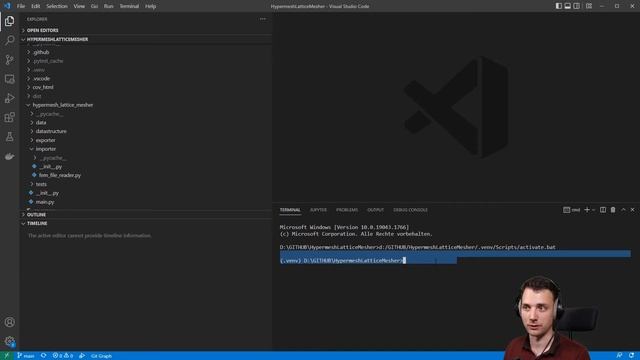Click the Explorer more actions ellipsis
Screen dimensions: 640x360
pos(263,19)
